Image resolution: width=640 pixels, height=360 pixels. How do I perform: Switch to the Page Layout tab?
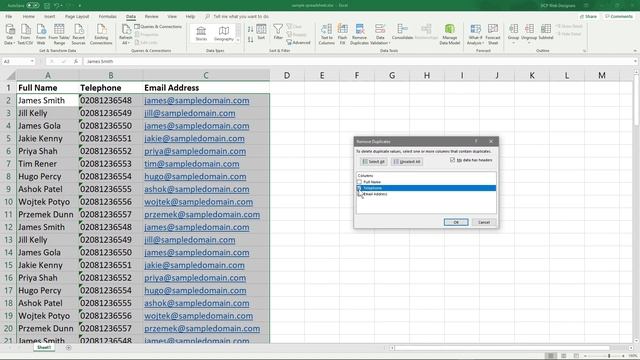pyautogui.click(x=77, y=16)
